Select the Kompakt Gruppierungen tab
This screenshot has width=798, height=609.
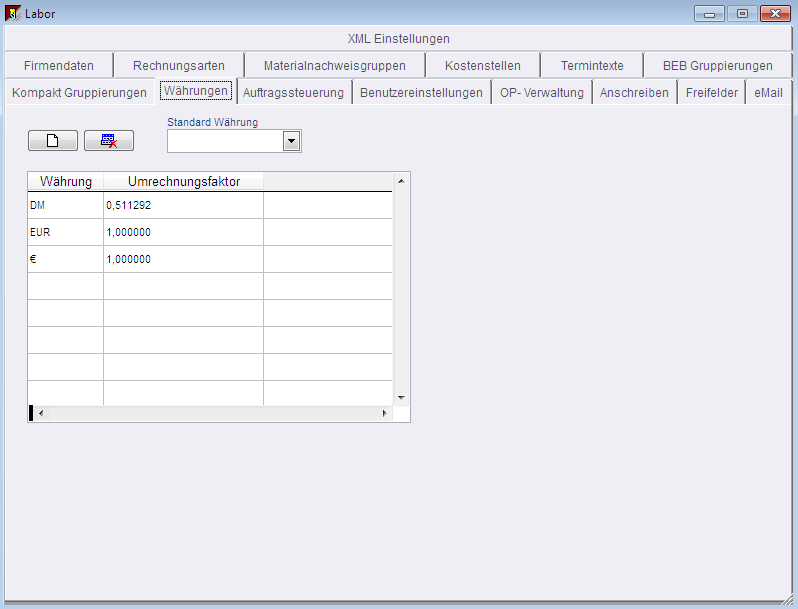click(79, 93)
